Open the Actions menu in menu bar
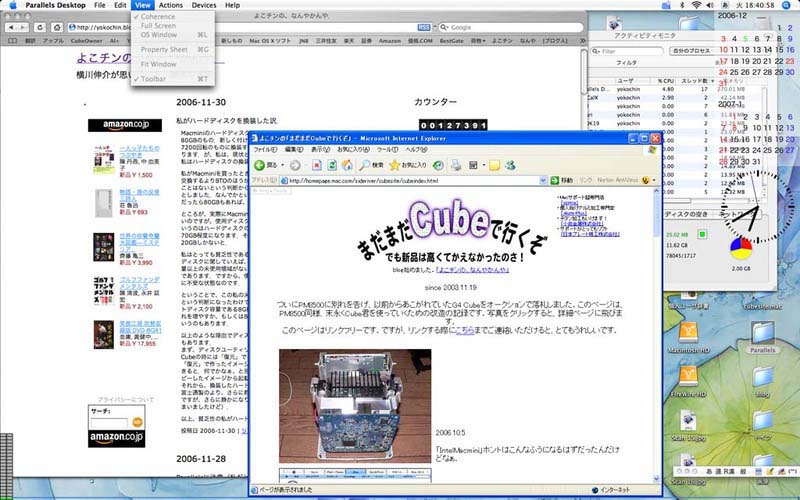 pos(170,5)
